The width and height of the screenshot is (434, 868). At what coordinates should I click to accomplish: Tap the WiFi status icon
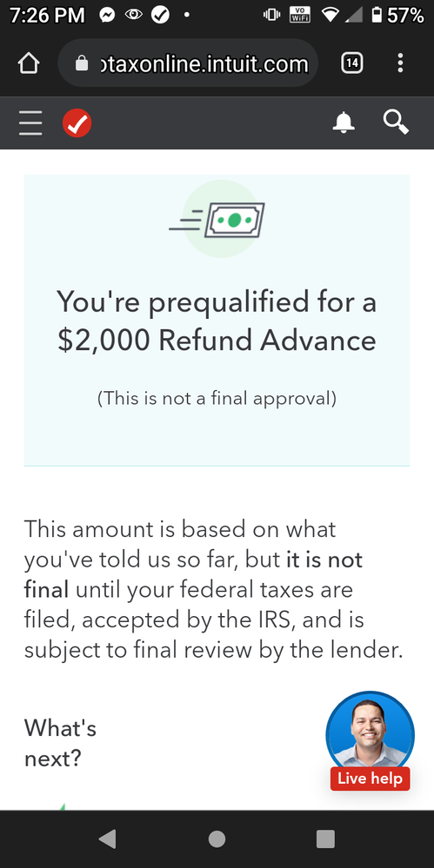pyautogui.click(x=330, y=16)
